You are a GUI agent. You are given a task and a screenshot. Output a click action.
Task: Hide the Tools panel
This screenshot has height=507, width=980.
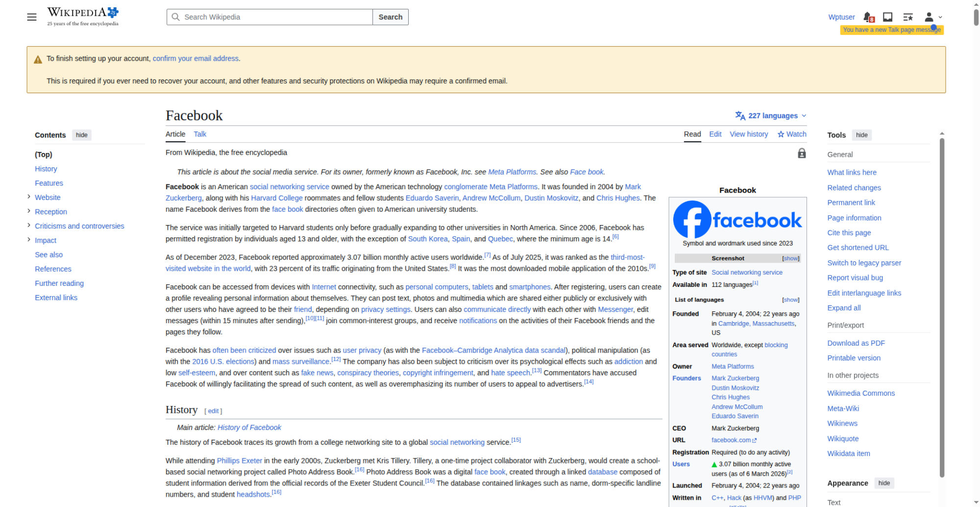tap(862, 135)
